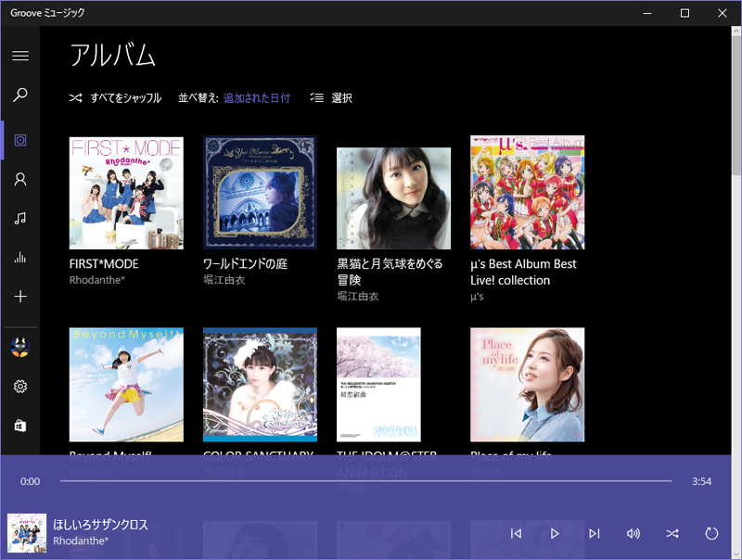
Task: Toggle repeat in player bar
Action: tap(711, 533)
